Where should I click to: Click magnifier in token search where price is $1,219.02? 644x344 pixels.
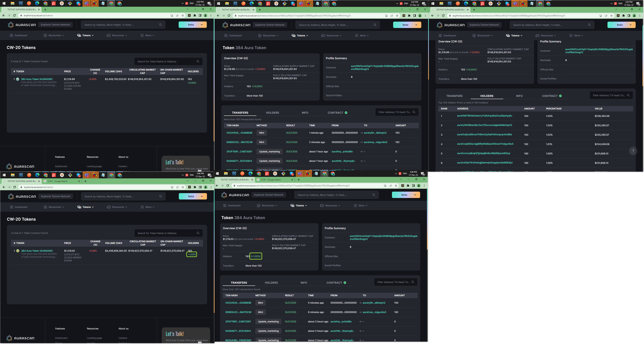click(198, 233)
